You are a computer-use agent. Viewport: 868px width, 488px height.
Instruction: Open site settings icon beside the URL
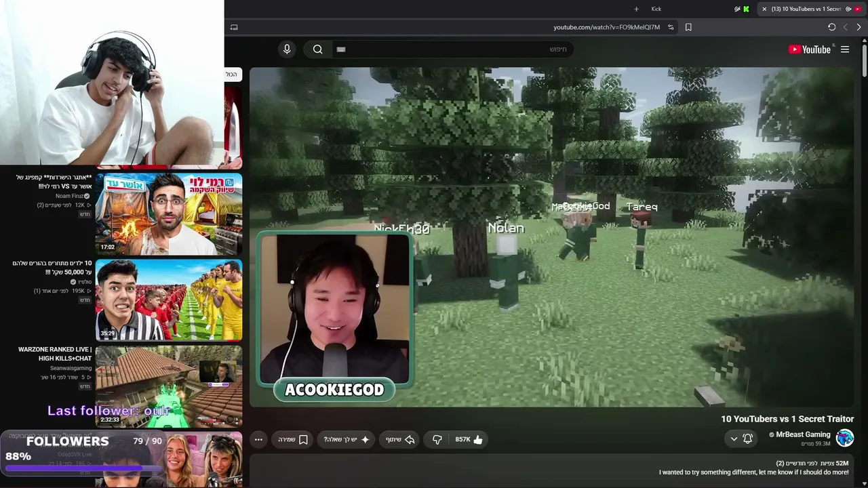tap(671, 27)
